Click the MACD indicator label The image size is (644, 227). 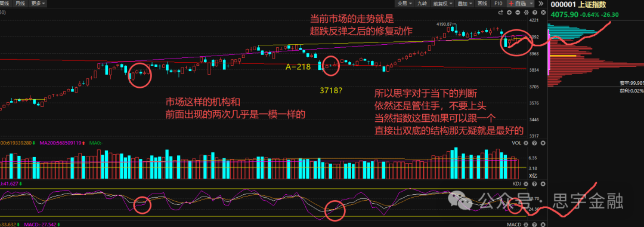pyautogui.click(x=514, y=225)
